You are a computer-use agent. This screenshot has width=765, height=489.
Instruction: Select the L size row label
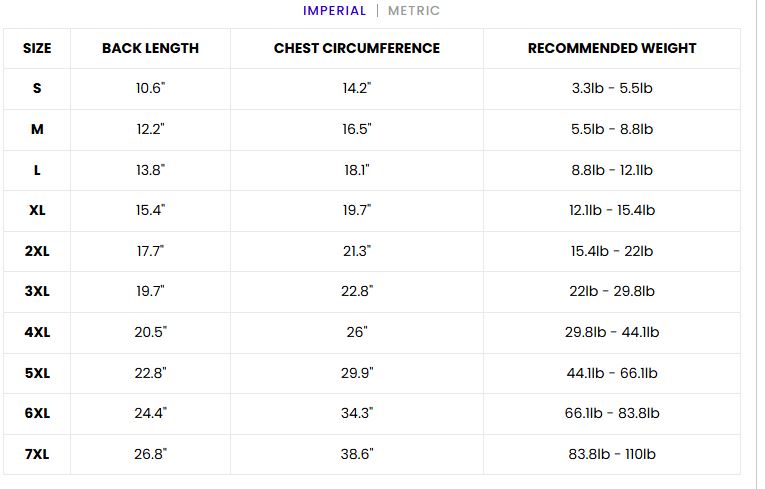tap(37, 170)
